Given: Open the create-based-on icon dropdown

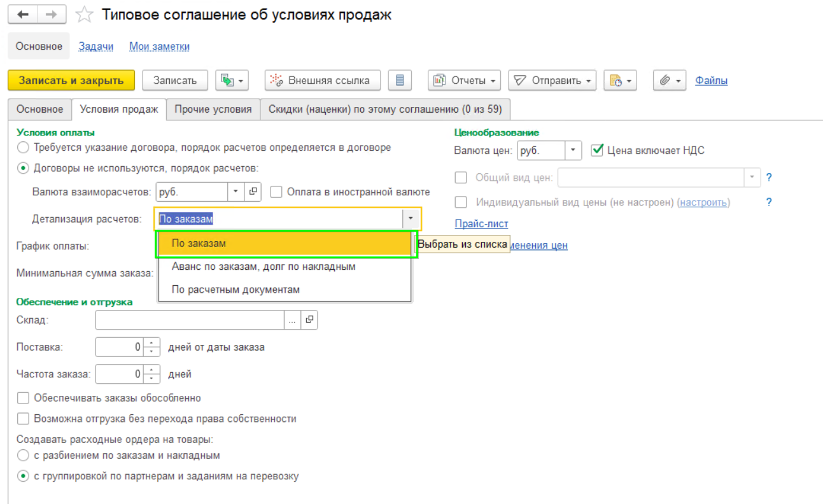Looking at the screenshot, I should [x=232, y=80].
